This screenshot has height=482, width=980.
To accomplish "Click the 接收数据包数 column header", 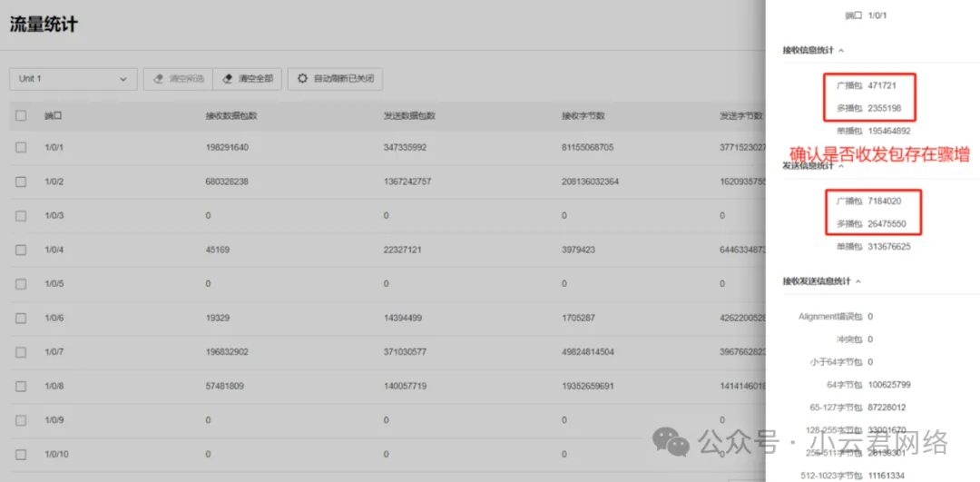I will click(231, 116).
